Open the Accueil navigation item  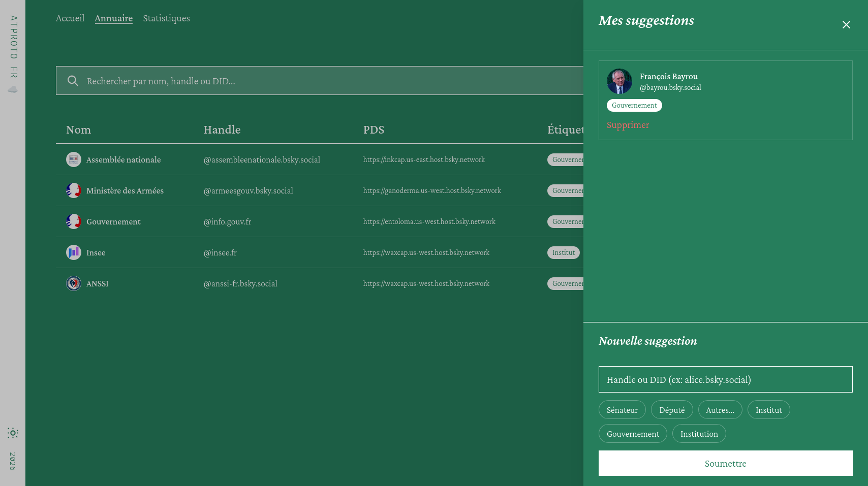tap(70, 18)
